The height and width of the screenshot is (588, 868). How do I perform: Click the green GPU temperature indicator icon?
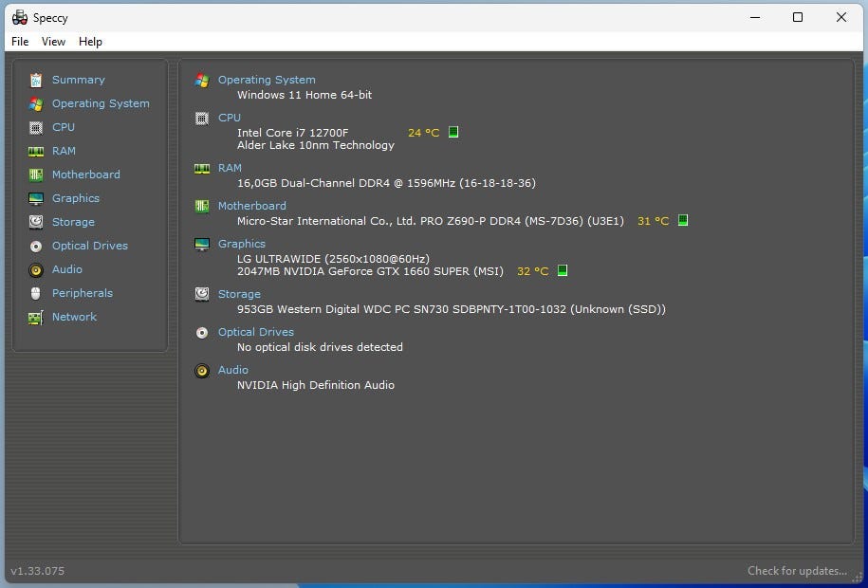click(563, 270)
